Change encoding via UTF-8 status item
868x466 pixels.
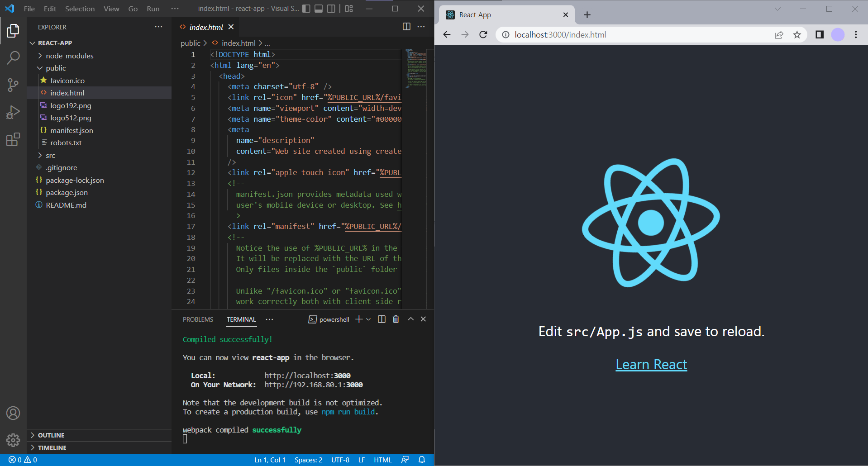pyautogui.click(x=340, y=460)
